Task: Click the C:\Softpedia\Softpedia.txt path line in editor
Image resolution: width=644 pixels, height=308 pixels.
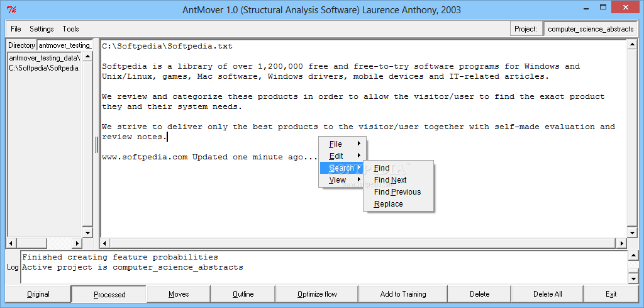Action: [167, 46]
